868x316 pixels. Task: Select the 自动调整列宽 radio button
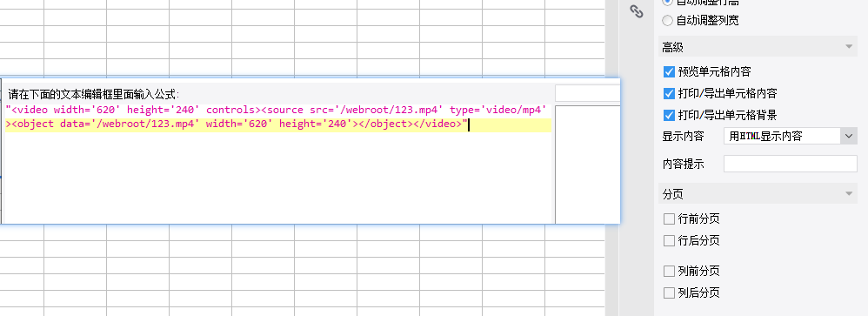click(x=668, y=21)
